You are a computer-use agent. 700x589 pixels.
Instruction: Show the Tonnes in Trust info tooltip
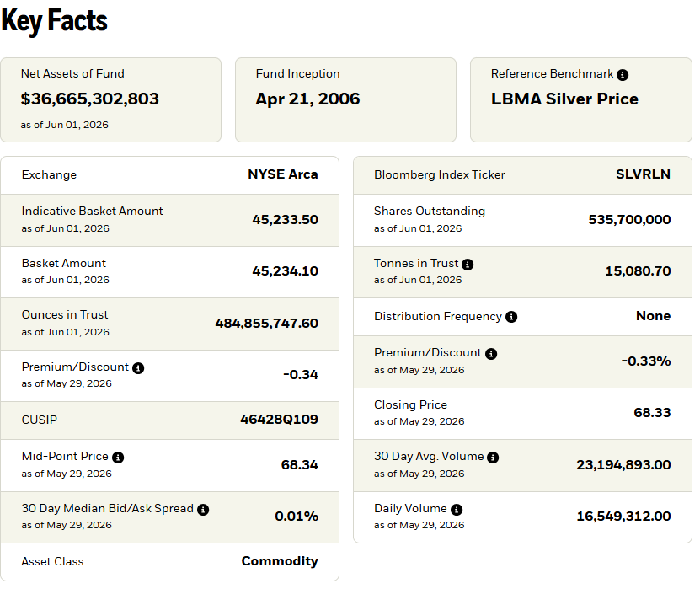click(x=468, y=265)
